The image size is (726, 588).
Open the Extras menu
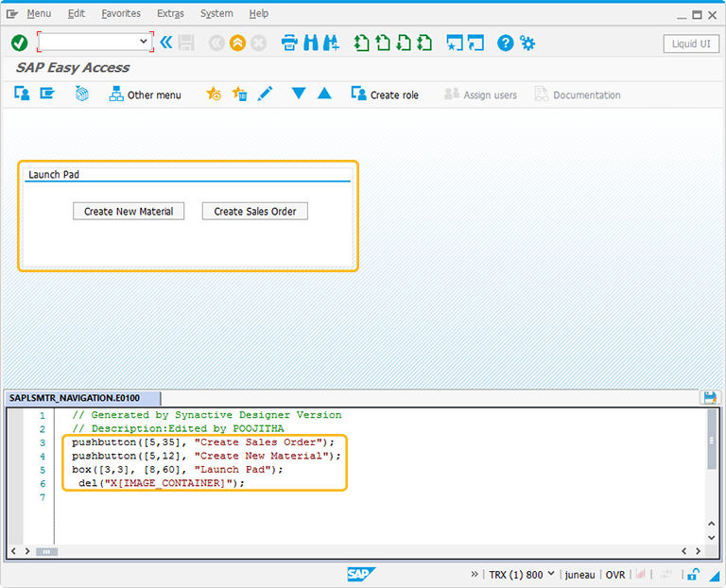(170, 14)
